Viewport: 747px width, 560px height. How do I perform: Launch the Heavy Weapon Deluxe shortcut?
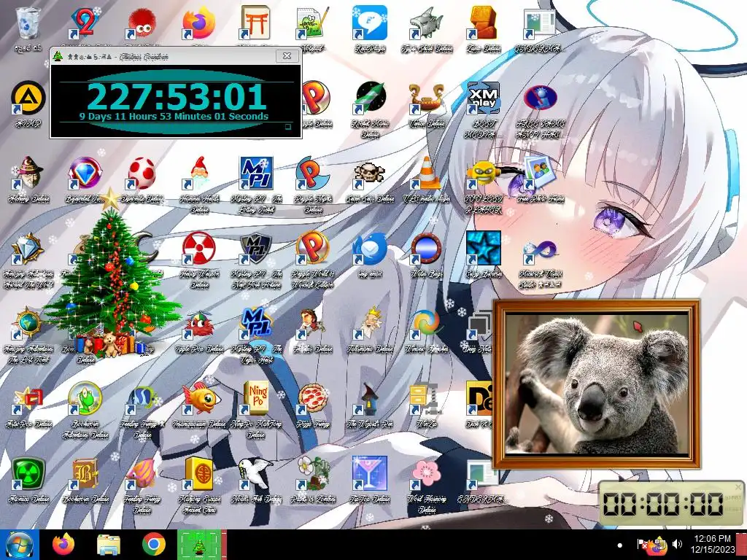click(x=198, y=248)
